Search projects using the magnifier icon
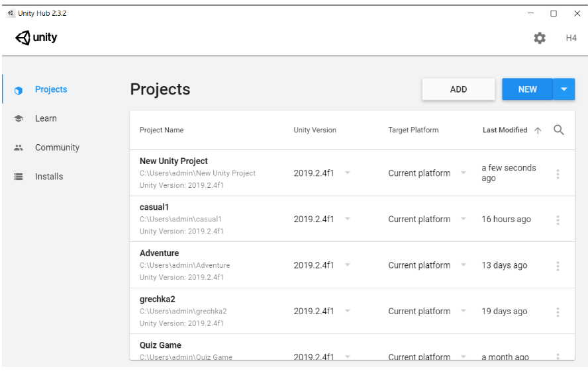 click(559, 130)
